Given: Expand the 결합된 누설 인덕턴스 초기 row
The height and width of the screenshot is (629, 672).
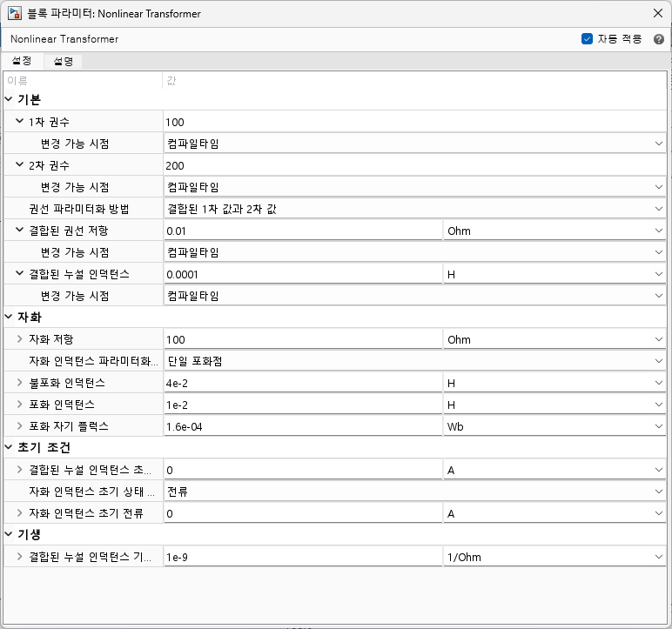Looking at the screenshot, I should (x=20, y=470).
